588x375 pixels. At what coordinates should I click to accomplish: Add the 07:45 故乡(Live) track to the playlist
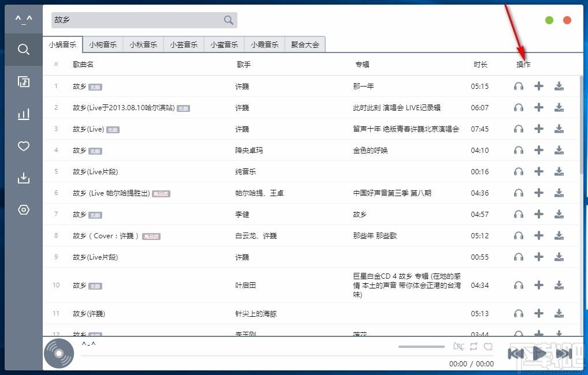click(539, 129)
